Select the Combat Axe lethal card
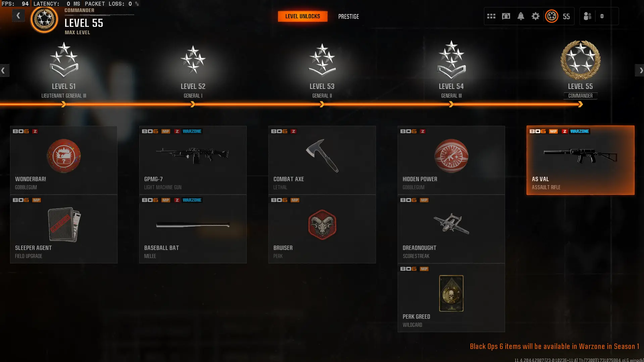Screen dimensions: 644x362 tap(322, 160)
